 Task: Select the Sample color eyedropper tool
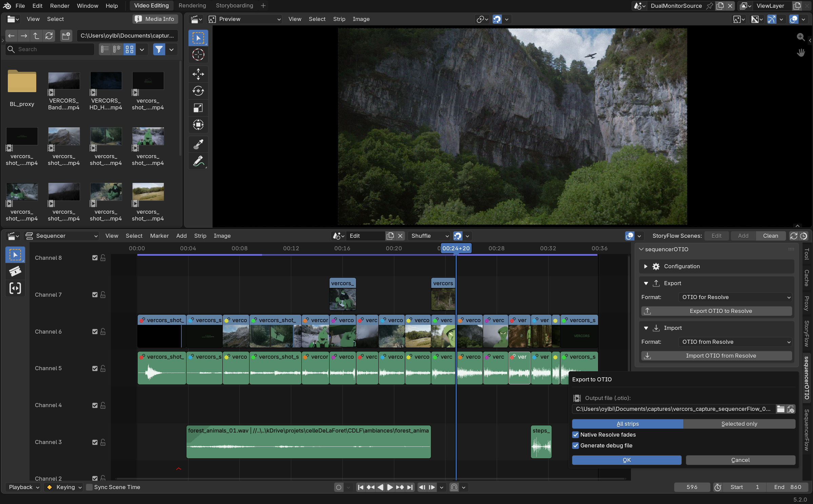pos(198,145)
